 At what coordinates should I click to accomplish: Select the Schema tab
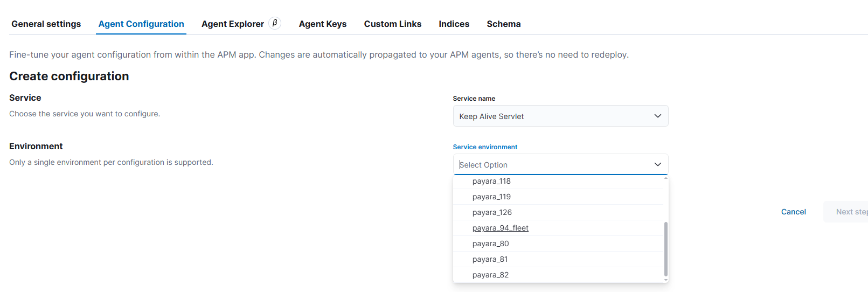[x=504, y=24]
